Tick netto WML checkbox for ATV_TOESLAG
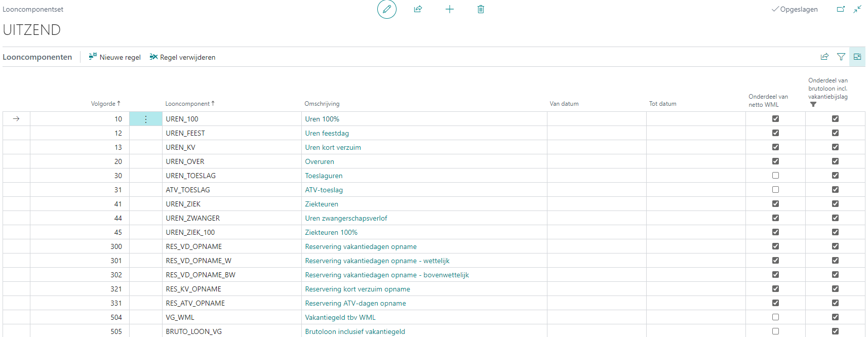This screenshot has width=868, height=337. 775,190
